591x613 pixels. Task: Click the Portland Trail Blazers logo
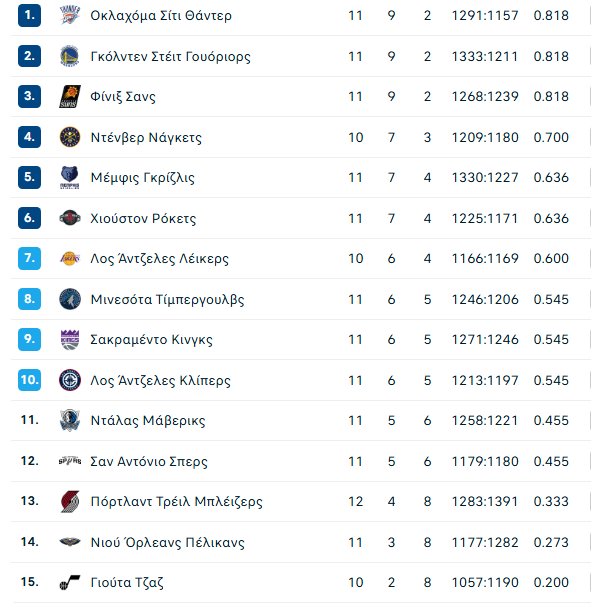point(70,501)
